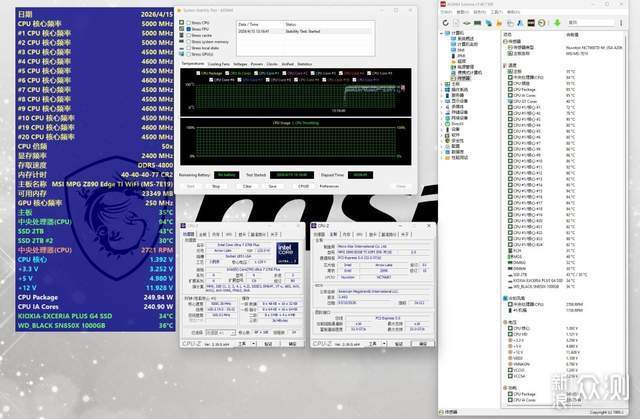Viewport: 640px width, 419px height.
Task: Switch to the Statistics tab
Action: (304, 64)
